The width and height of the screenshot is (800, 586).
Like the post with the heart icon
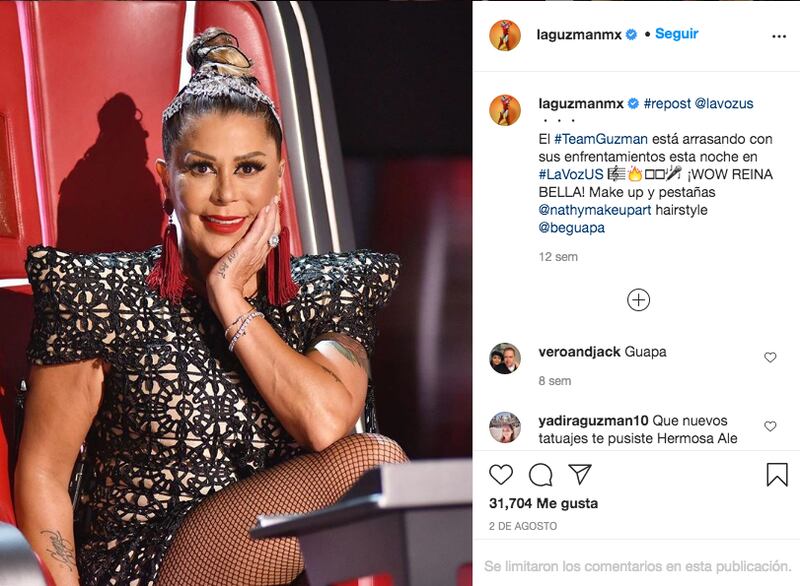point(501,475)
